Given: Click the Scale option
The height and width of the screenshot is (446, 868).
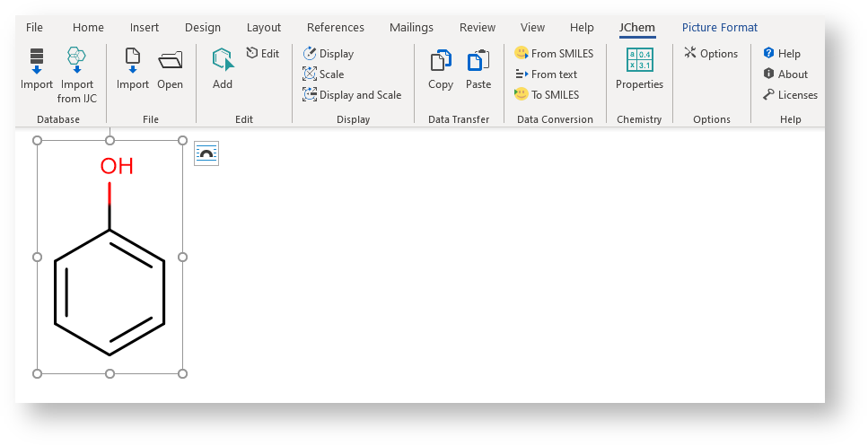Looking at the screenshot, I should pyautogui.click(x=323, y=74).
